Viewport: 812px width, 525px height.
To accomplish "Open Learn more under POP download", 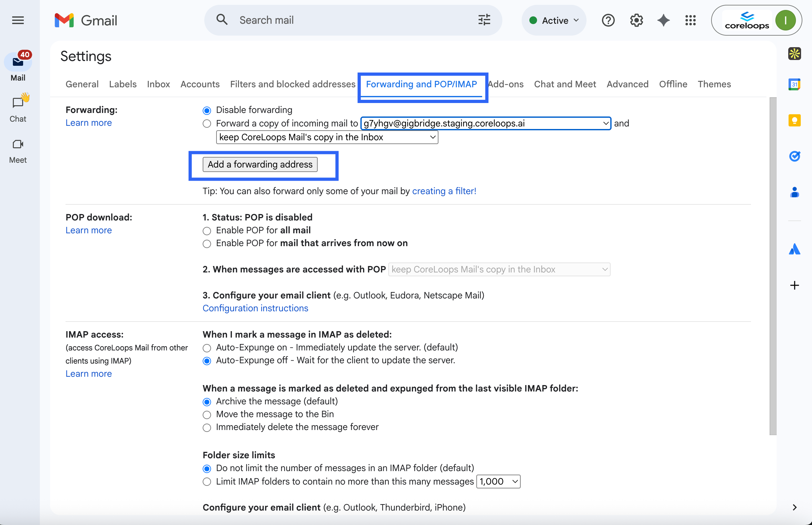I will [x=89, y=230].
